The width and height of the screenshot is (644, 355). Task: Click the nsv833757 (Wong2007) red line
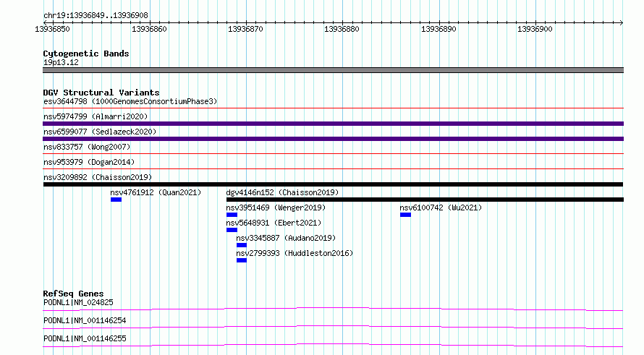coord(333,154)
